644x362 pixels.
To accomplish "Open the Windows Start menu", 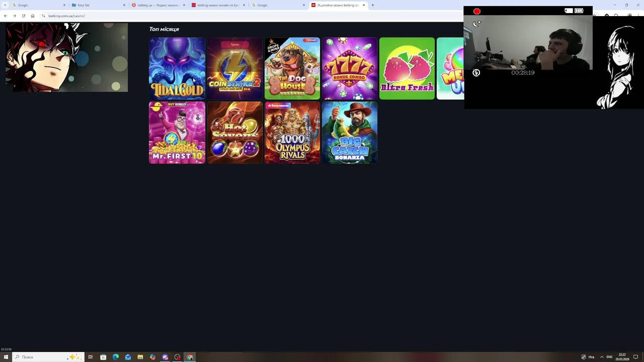I will coord(6,357).
